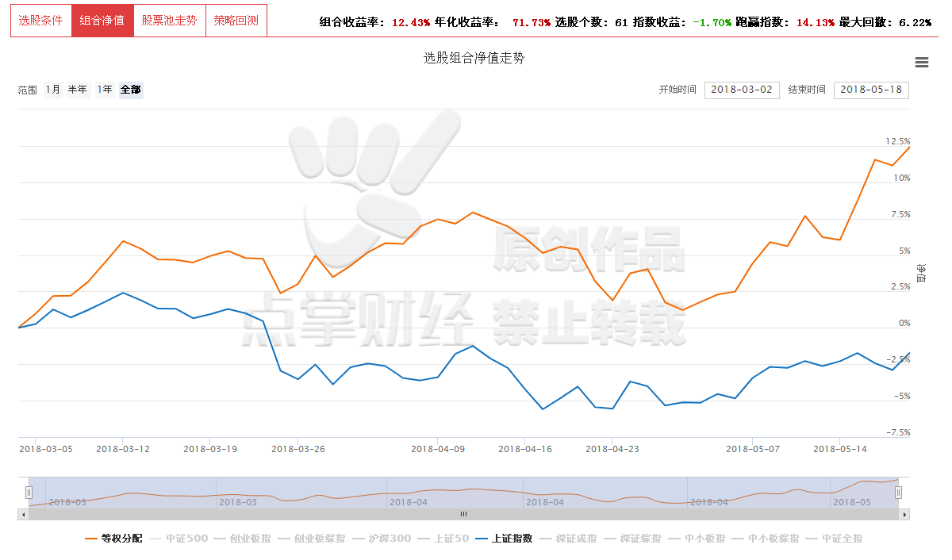This screenshot has width=952, height=560.
Task: Edit the end date field 2018-05-18
Action: point(871,90)
